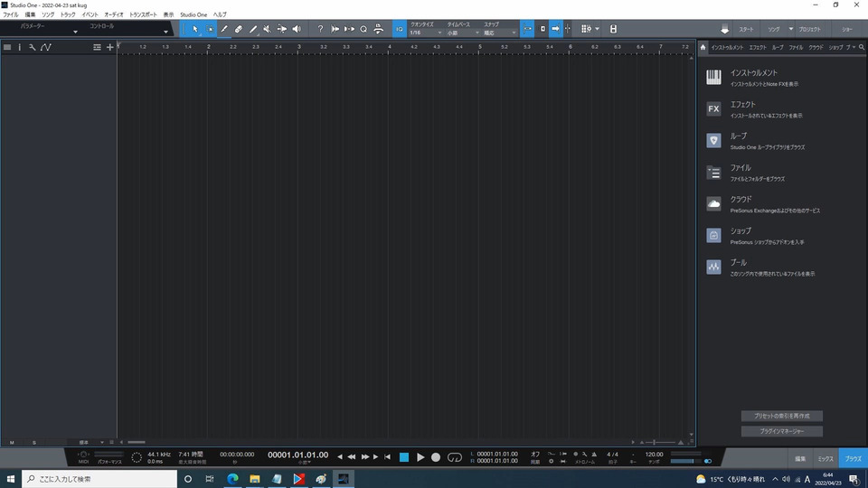Show automation curve icon
This screenshot has height=488, width=868.
coord(46,47)
